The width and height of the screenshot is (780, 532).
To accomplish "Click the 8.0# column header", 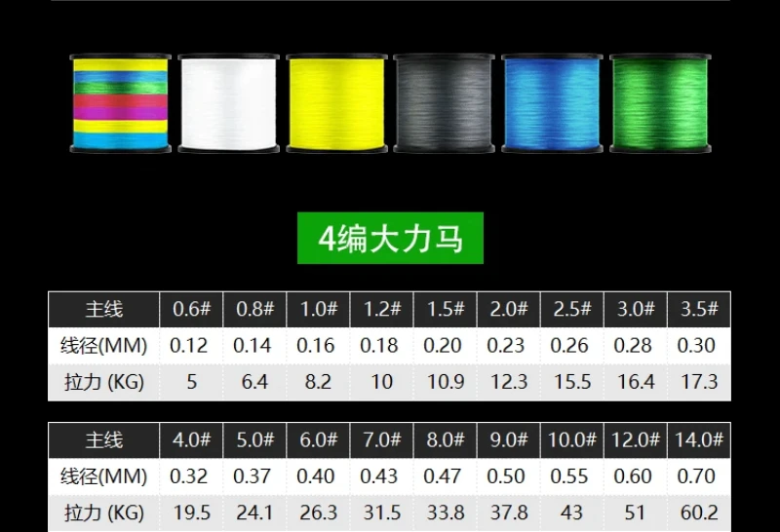I will (x=446, y=440).
